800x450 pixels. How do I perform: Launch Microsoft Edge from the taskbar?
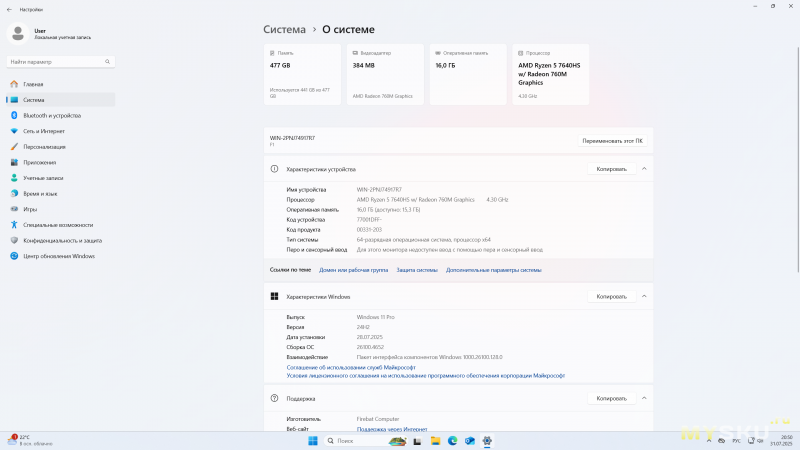(x=453, y=441)
